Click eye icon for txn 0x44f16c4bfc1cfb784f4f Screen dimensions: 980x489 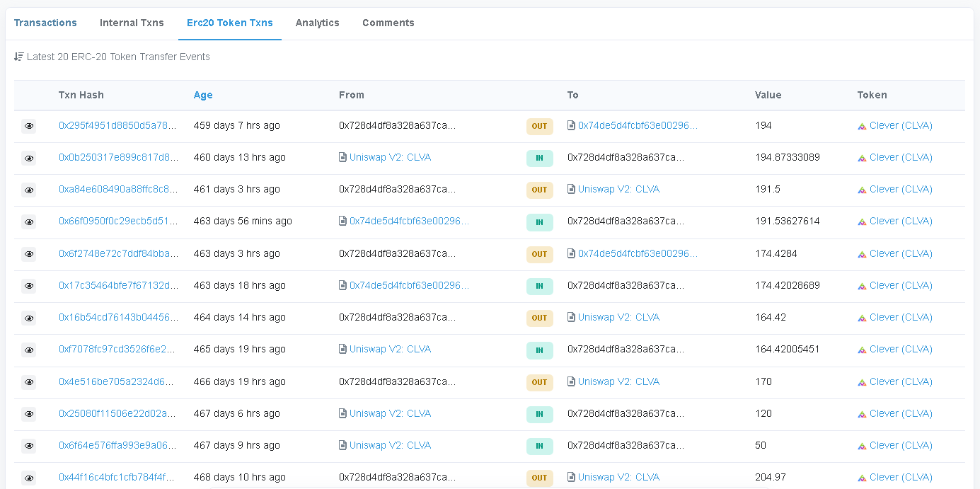(x=29, y=478)
